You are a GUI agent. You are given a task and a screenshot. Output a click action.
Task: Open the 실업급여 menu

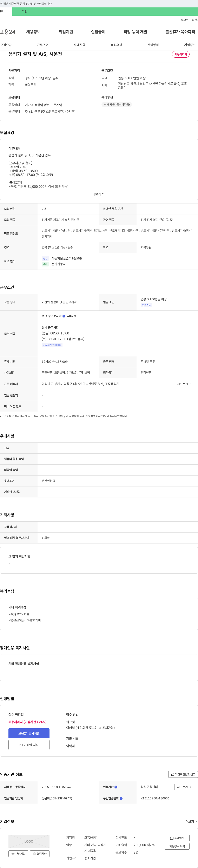coord(98,32)
